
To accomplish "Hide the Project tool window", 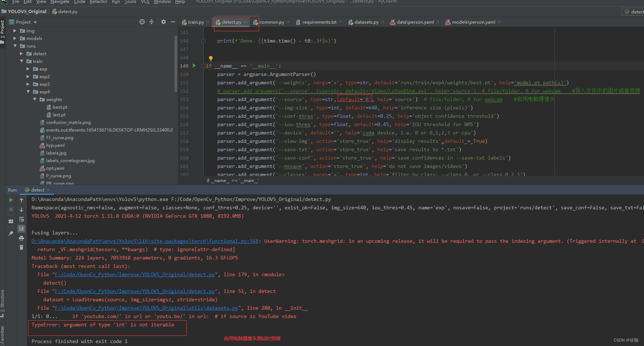I will click(173, 22).
